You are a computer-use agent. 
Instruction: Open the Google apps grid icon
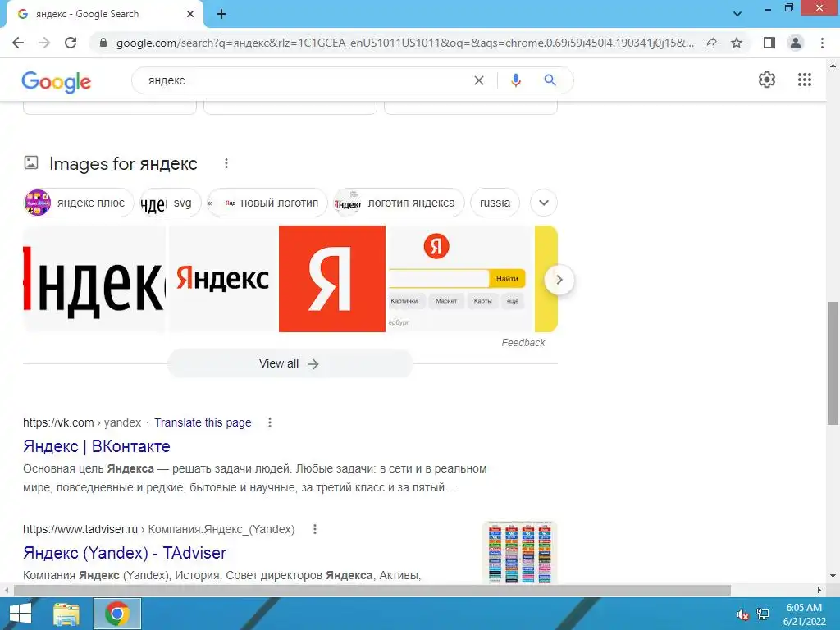point(805,80)
